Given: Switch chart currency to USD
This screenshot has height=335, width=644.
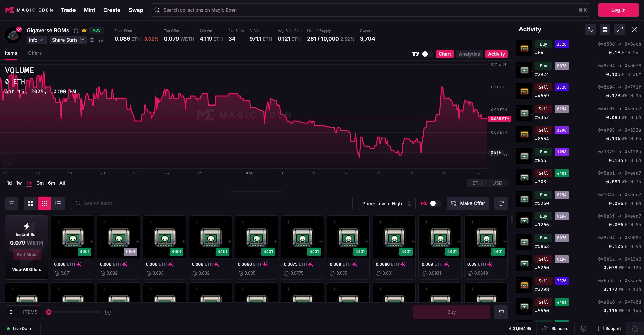Looking at the screenshot, I should pos(497,183).
